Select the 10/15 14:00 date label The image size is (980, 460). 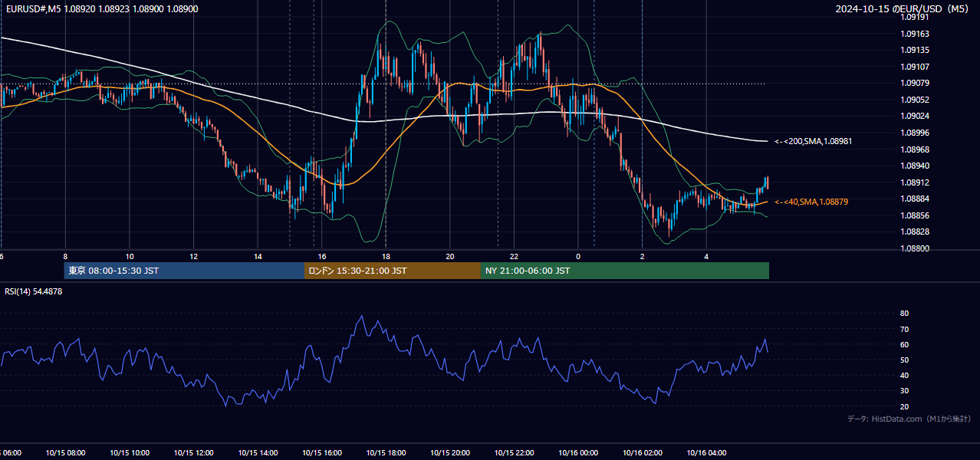(x=258, y=453)
